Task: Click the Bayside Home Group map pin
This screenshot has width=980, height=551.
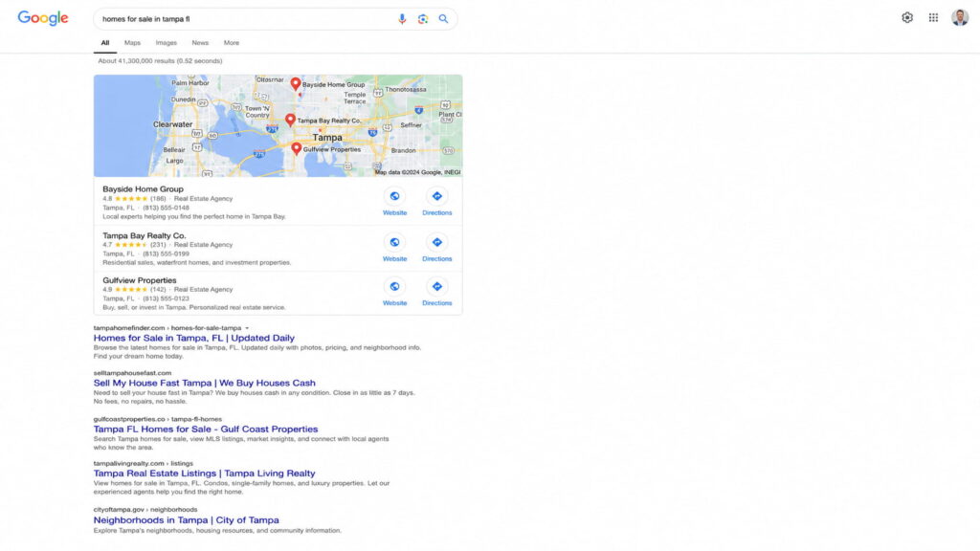Action: [296, 83]
